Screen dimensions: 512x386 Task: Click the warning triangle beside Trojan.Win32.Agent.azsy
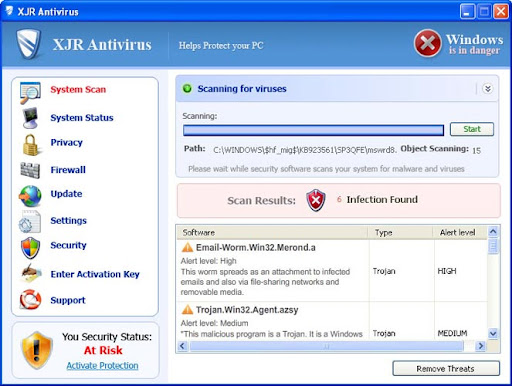pos(187,310)
